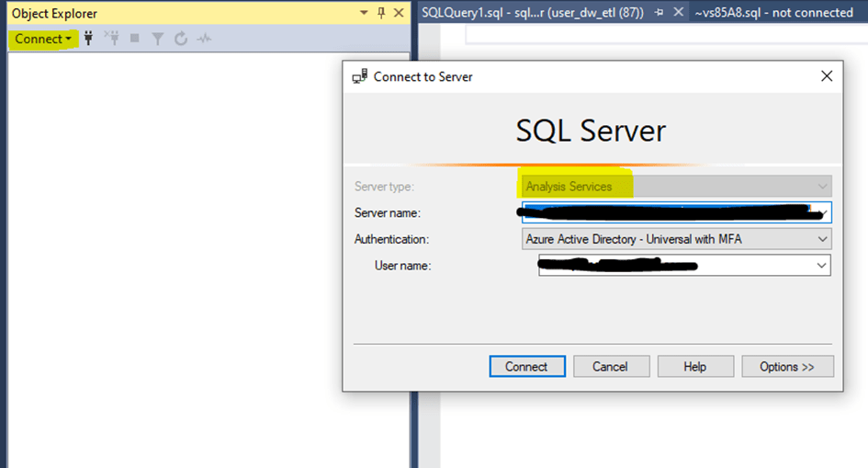Click the 'User name:' label
868x468 pixels.
click(402, 266)
